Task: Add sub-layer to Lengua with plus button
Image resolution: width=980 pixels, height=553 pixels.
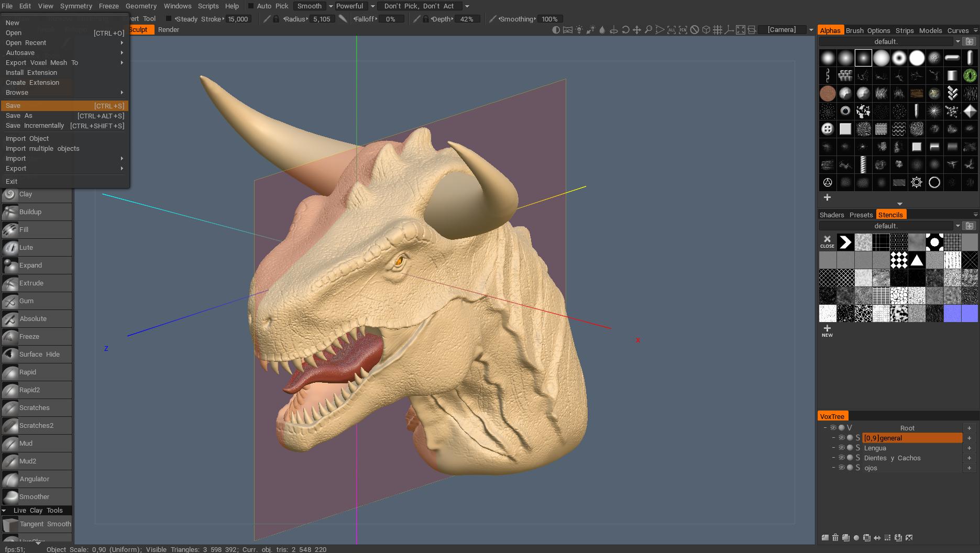Action: coord(969,448)
